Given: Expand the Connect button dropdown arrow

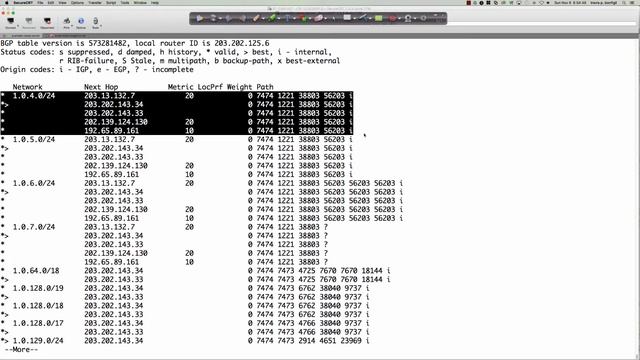Looking at the screenshot, I should click(18, 25).
